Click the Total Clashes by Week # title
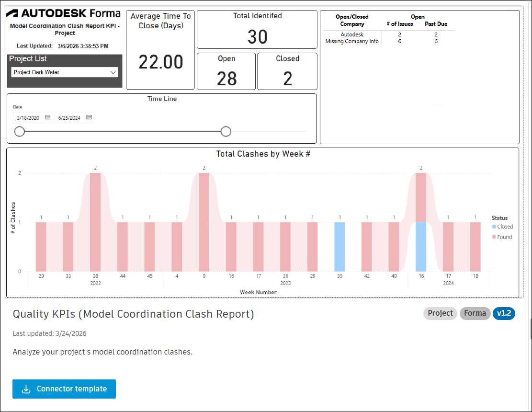The width and height of the screenshot is (532, 412). (263, 154)
